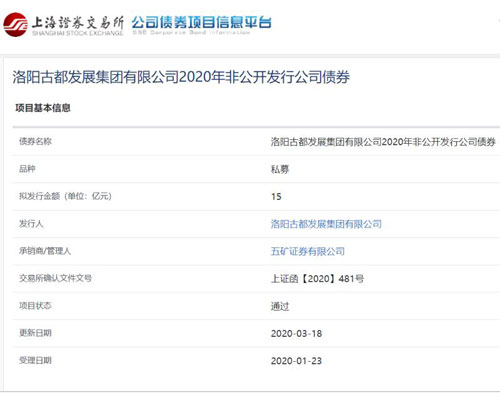Click the 公司债券项目信息平台 platform title
This screenshot has width=500, height=393.
[201, 23]
